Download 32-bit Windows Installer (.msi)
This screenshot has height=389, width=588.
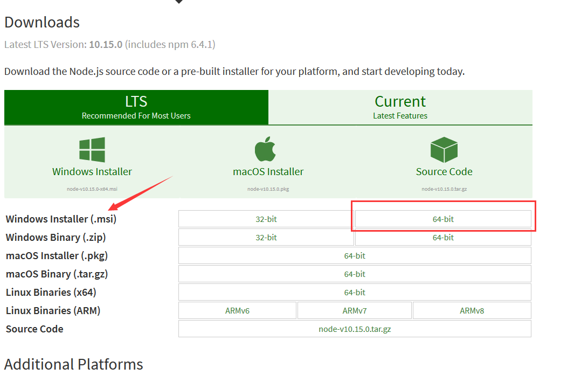click(x=266, y=219)
